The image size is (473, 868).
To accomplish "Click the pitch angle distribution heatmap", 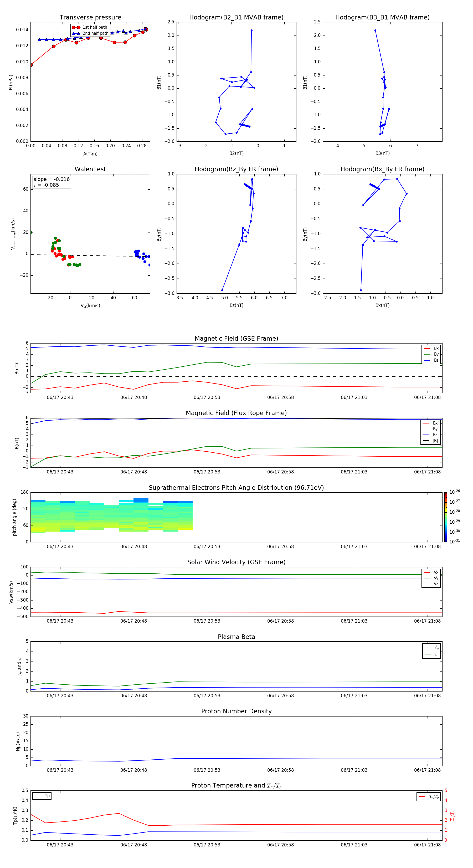I will (111, 516).
